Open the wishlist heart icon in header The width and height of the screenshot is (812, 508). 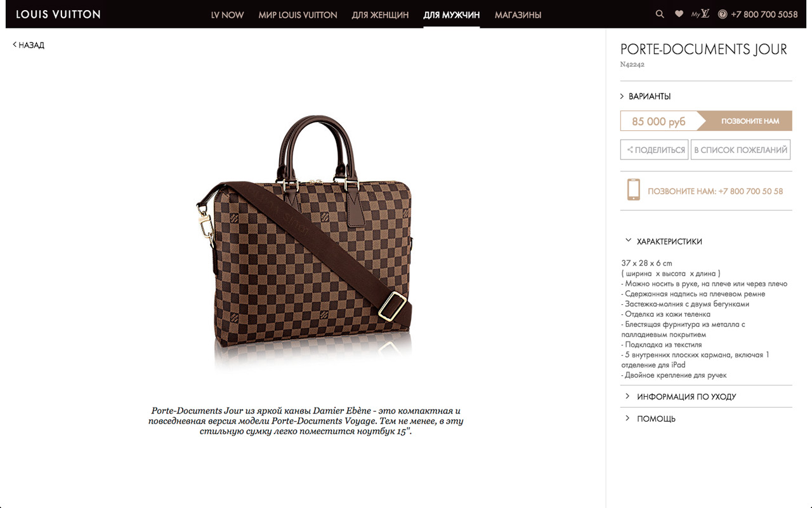pos(679,14)
